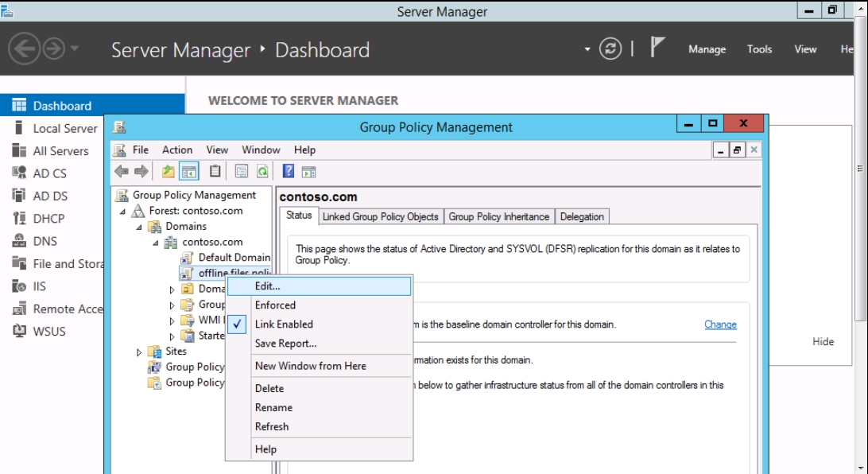Image resolution: width=868 pixels, height=474 pixels.
Task: Click the green Refresh toolbar icon
Action: (262, 172)
